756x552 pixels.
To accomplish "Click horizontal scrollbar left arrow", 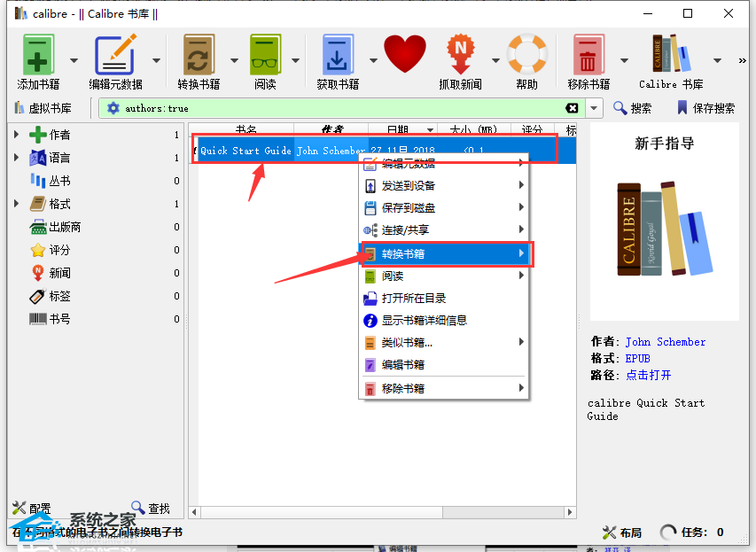I will (x=194, y=512).
